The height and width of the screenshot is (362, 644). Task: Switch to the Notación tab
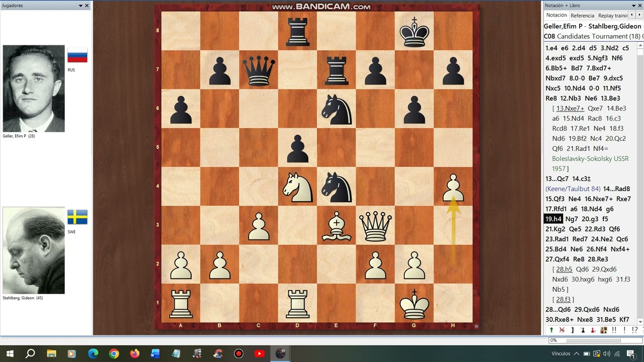556,16
